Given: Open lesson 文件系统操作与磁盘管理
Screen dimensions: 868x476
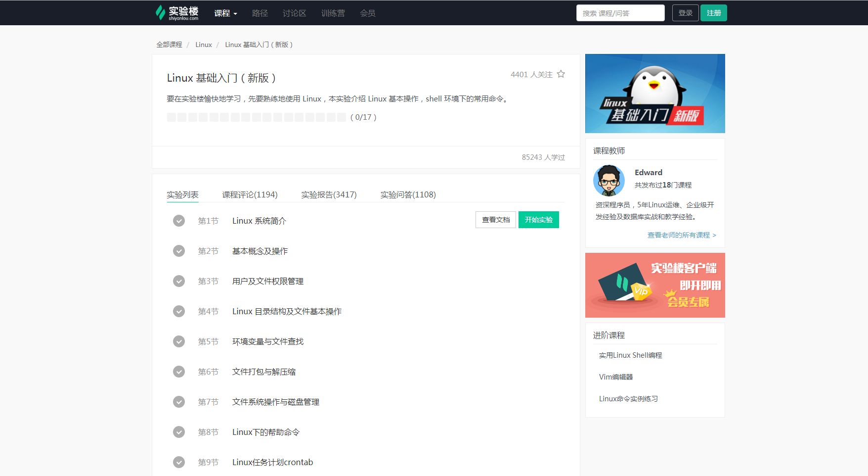Looking at the screenshot, I should 276,402.
